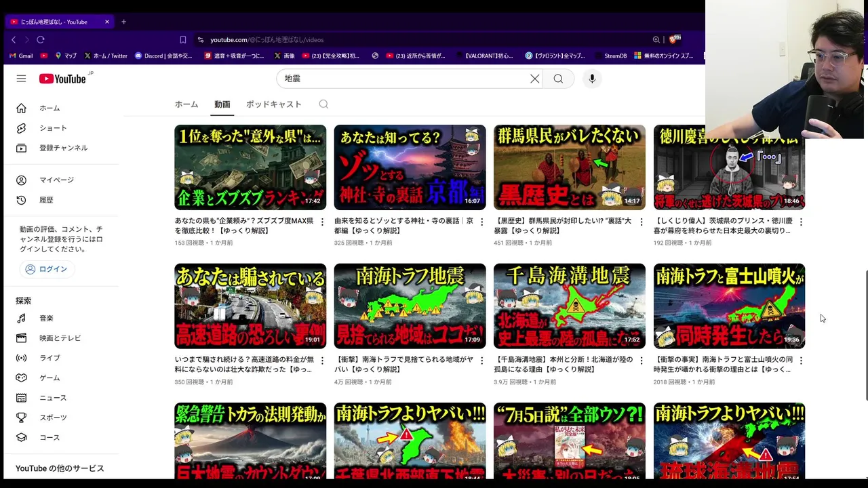Open title link 由来を知るとゾッとする神社 video

pyautogui.click(x=403, y=226)
